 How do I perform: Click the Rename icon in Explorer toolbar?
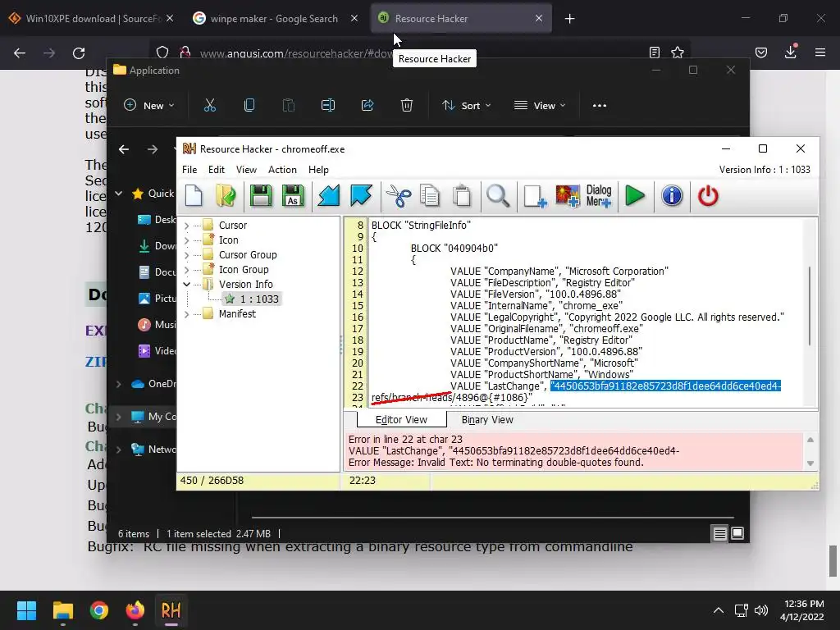click(x=328, y=106)
